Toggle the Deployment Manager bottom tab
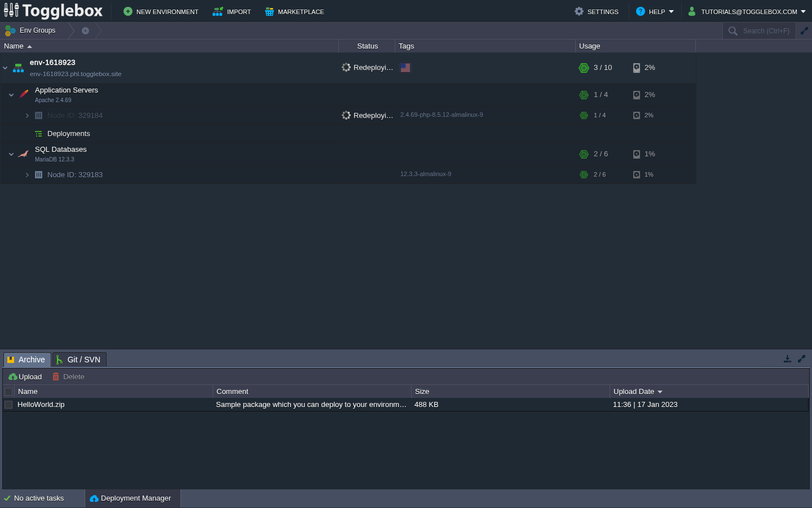The height and width of the screenshot is (508, 812). [x=133, y=498]
